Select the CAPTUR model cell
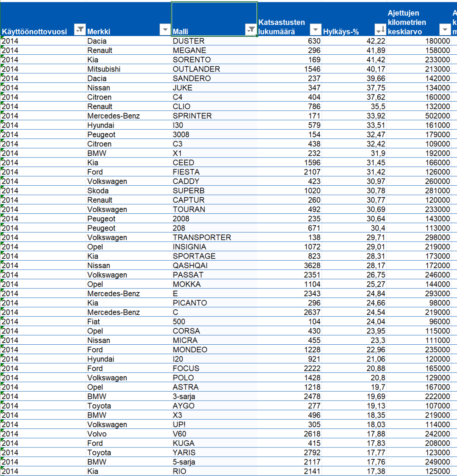The width and height of the screenshot is (457, 476). tap(214, 200)
